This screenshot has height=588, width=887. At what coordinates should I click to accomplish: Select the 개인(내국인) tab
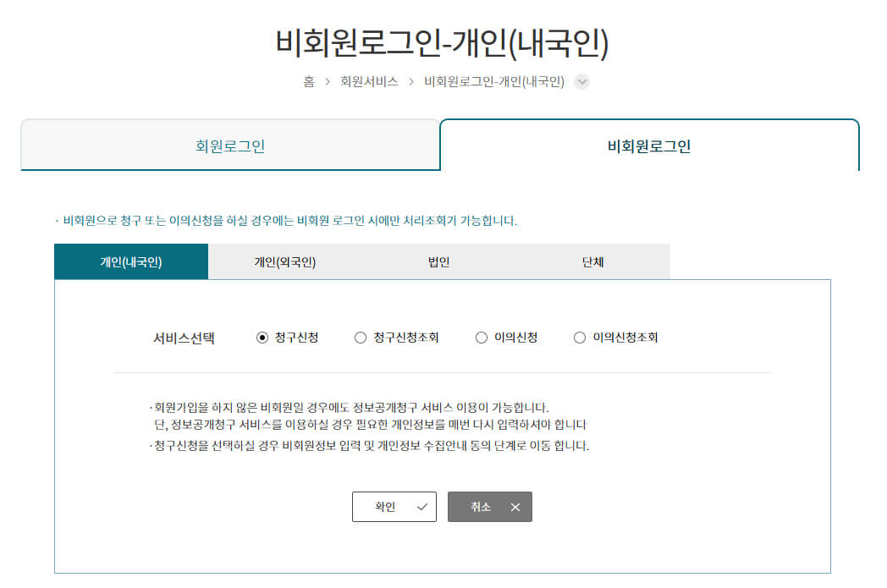[x=131, y=261]
